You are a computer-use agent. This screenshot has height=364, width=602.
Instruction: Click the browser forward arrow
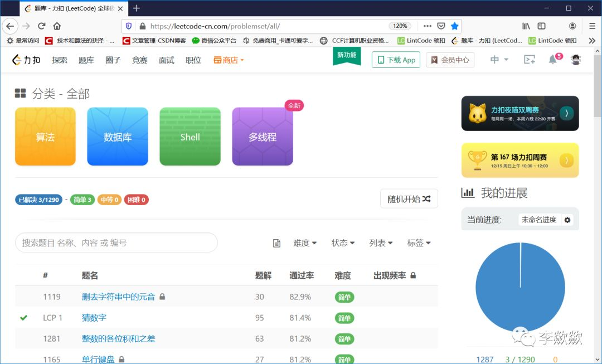point(26,26)
